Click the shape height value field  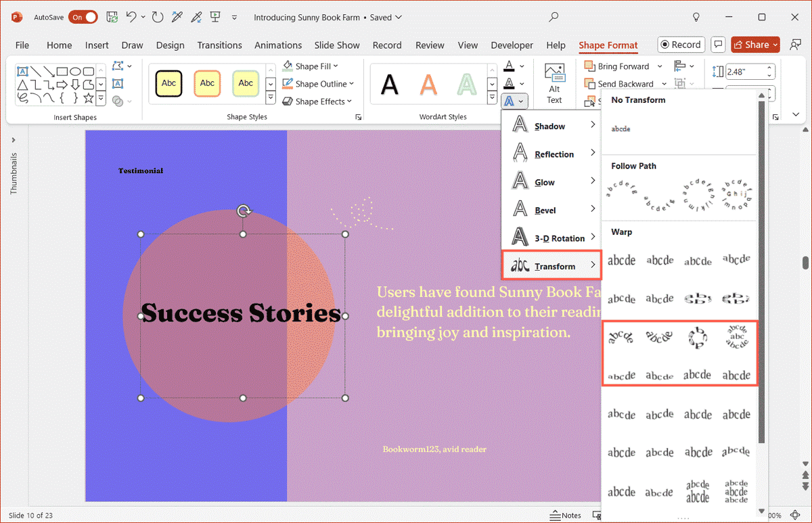pos(745,72)
